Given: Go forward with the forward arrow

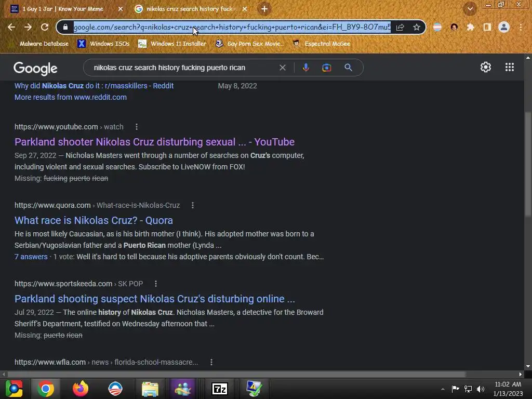Looking at the screenshot, I should (x=28, y=27).
